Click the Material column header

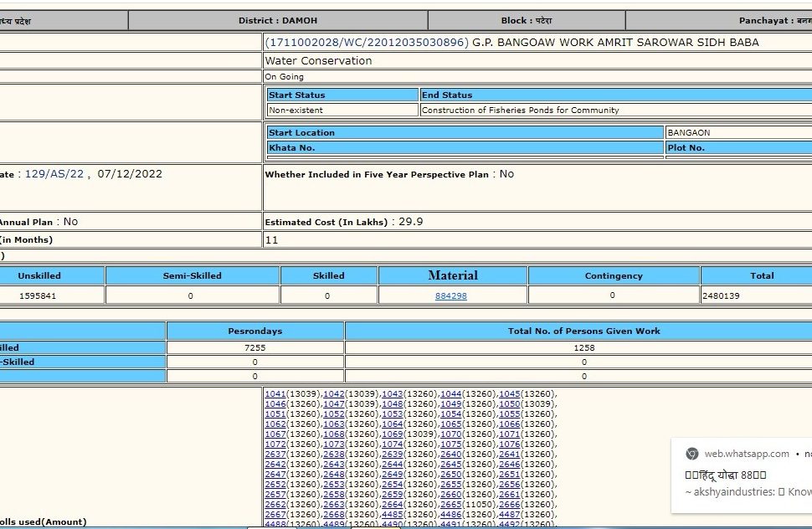coord(453,275)
